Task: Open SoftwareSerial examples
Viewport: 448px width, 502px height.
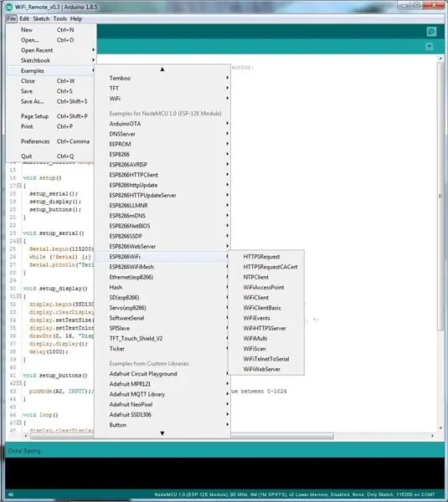Action: coord(162,318)
